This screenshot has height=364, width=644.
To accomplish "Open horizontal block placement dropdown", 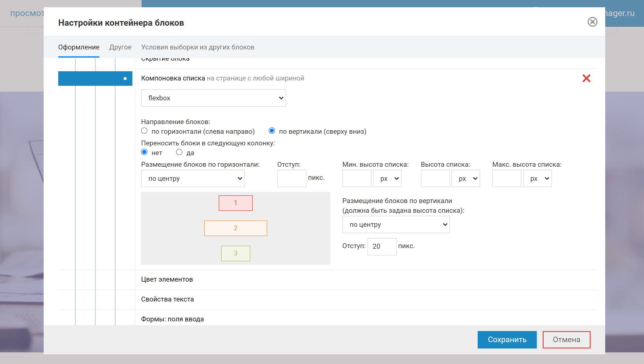I will [x=193, y=179].
